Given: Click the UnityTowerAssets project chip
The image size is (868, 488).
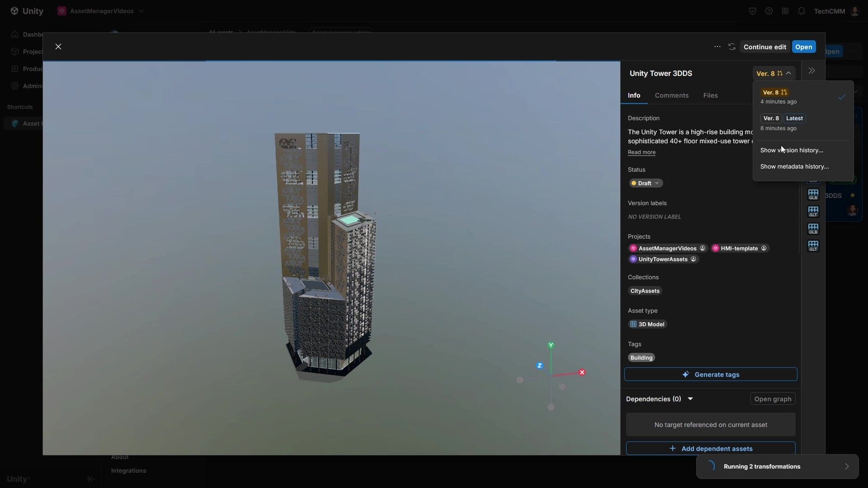Looking at the screenshot, I should [x=663, y=259].
